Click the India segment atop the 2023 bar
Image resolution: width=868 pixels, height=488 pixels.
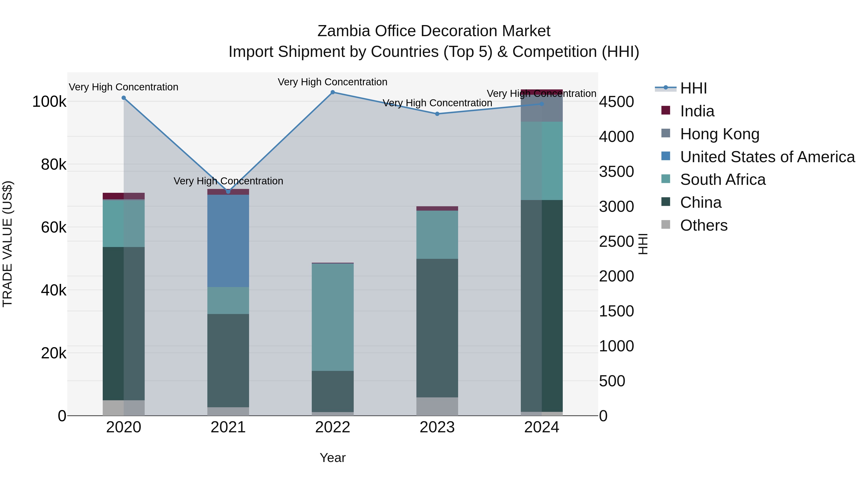(437, 208)
